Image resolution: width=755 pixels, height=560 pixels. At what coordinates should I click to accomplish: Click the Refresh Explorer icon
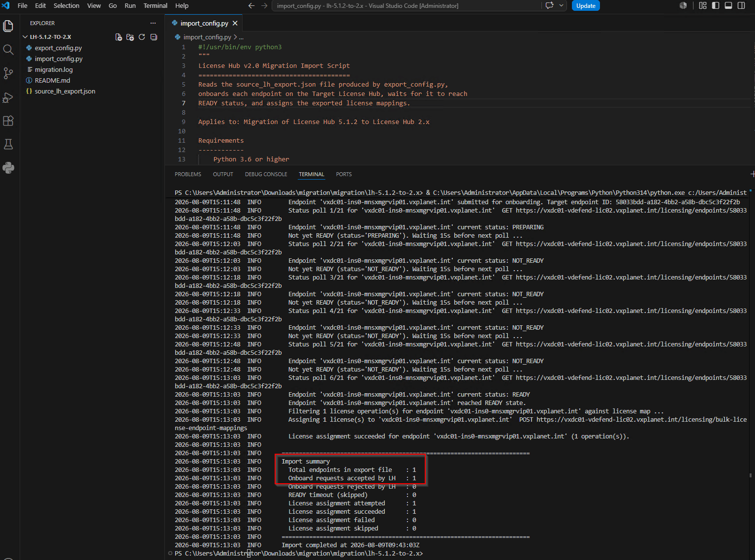[x=142, y=37]
